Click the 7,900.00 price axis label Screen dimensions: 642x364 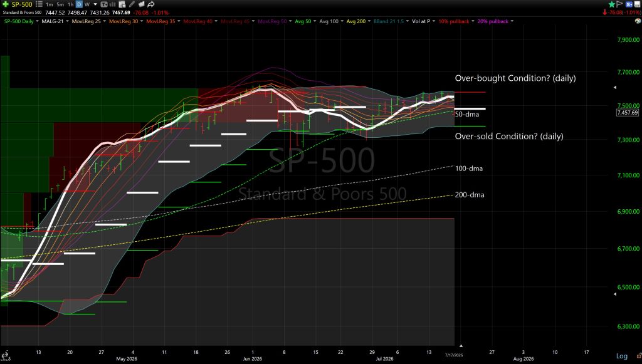click(628, 39)
